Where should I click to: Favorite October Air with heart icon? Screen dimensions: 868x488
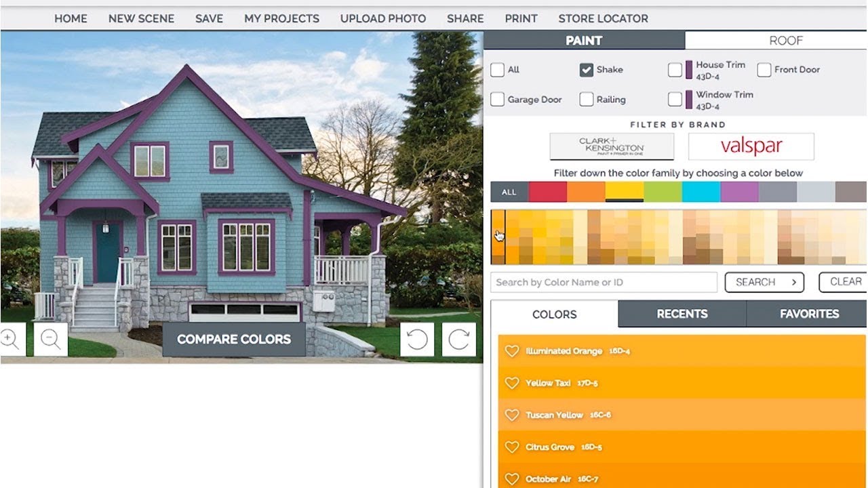[512, 479]
